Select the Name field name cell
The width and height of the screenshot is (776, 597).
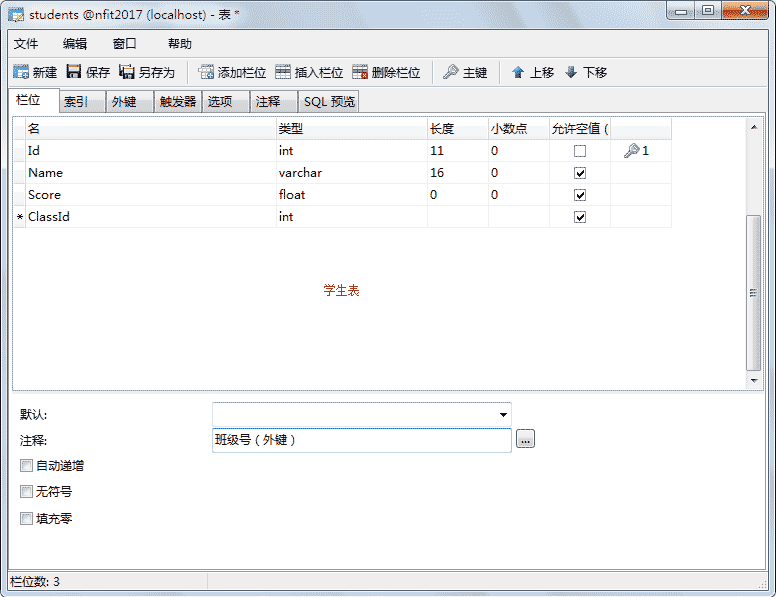point(150,173)
